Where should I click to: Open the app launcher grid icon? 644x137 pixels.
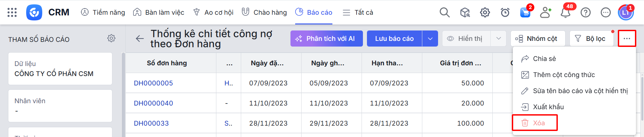pyautogui.click(x=12, y=12)
